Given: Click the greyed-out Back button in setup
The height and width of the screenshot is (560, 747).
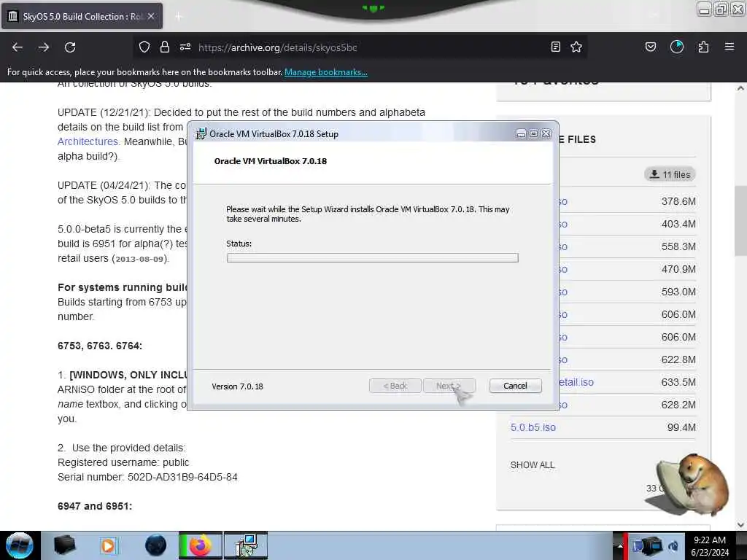Looking at the screenshot, I should pyautogui.click(x=395, y=386).
